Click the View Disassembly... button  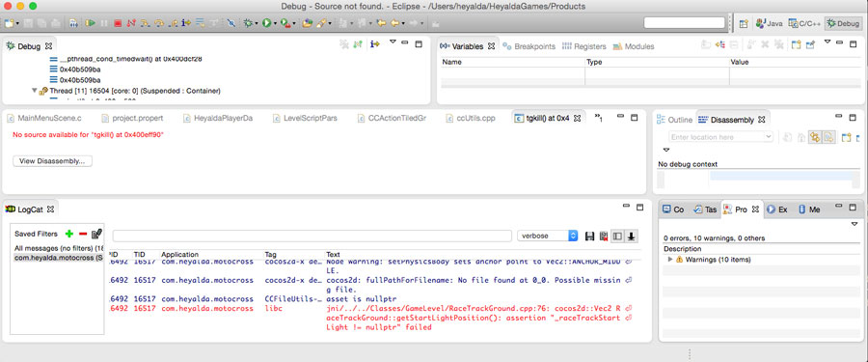point(52,161)
